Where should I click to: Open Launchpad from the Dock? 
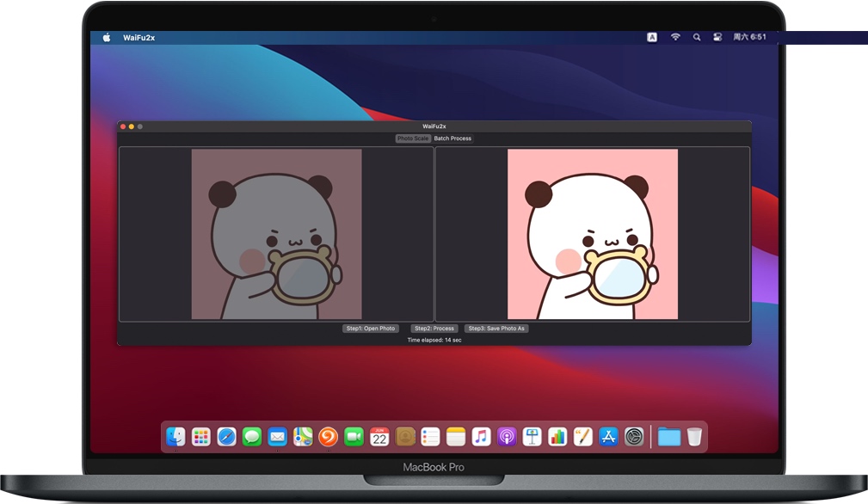(x=200, y=436)
